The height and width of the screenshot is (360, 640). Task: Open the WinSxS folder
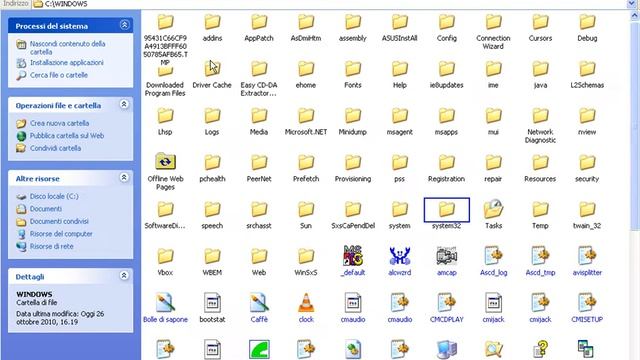(x=306, y=257)
